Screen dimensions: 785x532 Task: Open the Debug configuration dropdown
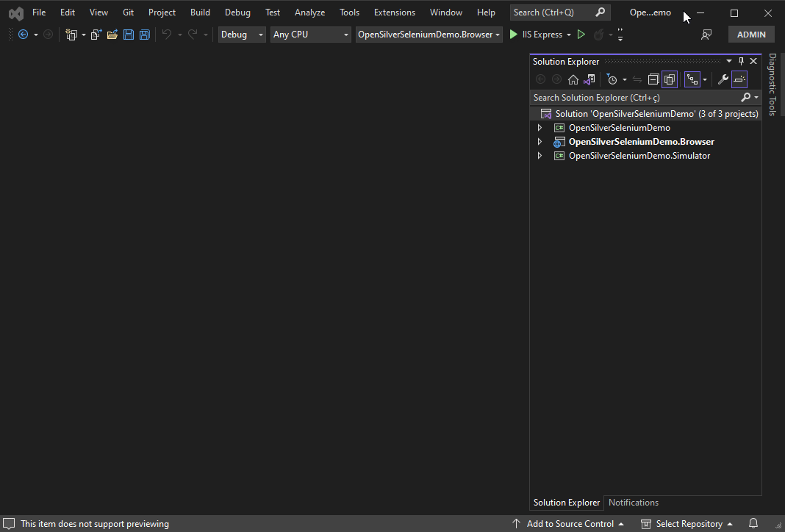click(x=242, y=34)
